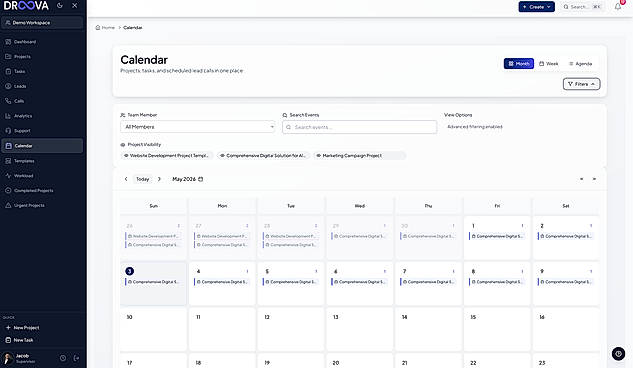Screen dimensions: 633x368
Task: Switch to Agenda view
Action: pos(581,64)
